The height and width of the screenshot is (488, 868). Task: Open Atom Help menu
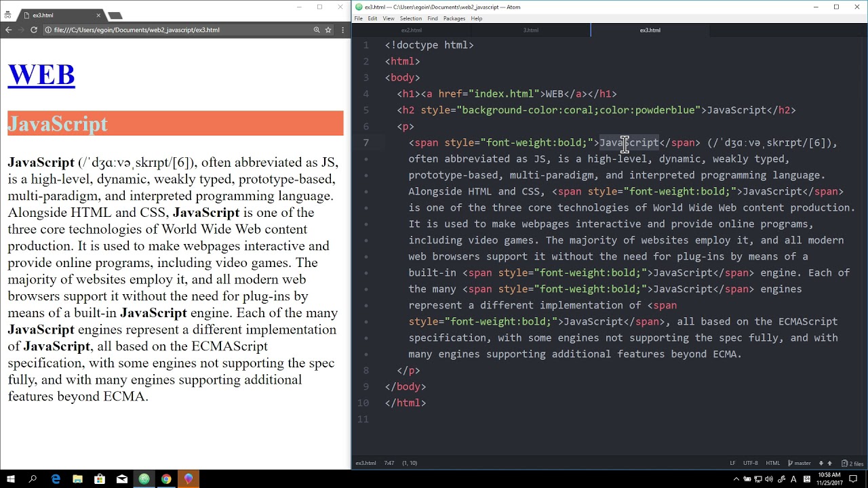pos(477,18)
